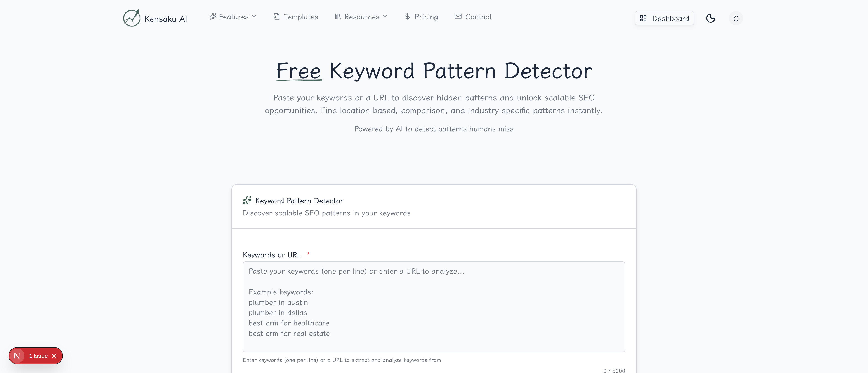Image resolution: width=868 pixels, height=373 pixels.
Task: Click the Contact envelope icon
Action: point(458,17)
